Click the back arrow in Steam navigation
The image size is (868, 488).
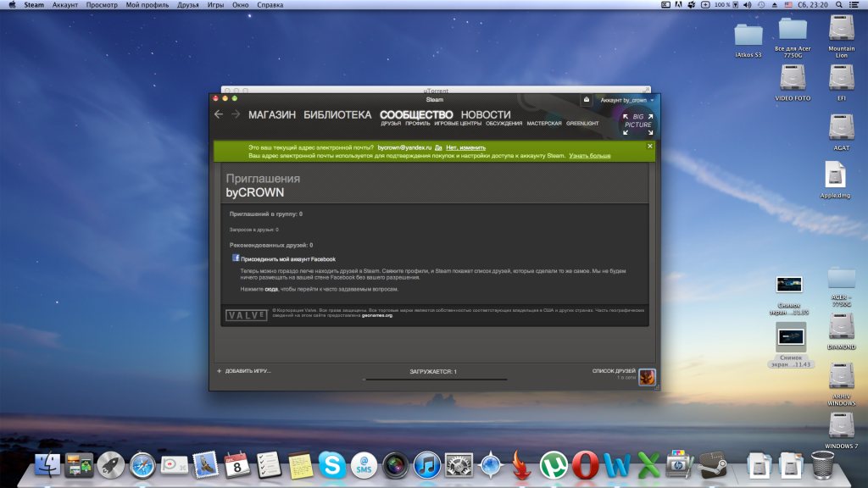tap(219, 114)
